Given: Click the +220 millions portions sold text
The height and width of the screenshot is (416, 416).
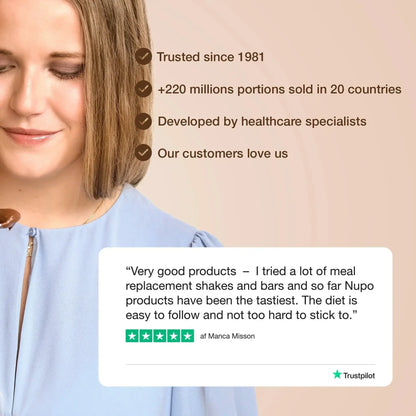Looking at the screenshot, I should pos(279,89).
